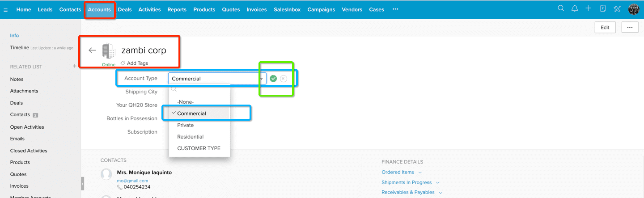Click Add Tags link
Screen dimensions: 644x198
[137, 63]
